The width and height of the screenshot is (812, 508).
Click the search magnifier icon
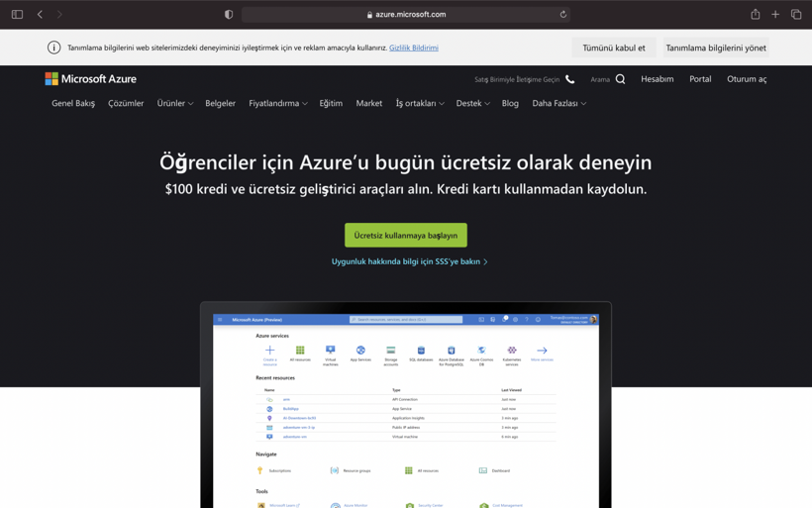click(x=620, y=79)
